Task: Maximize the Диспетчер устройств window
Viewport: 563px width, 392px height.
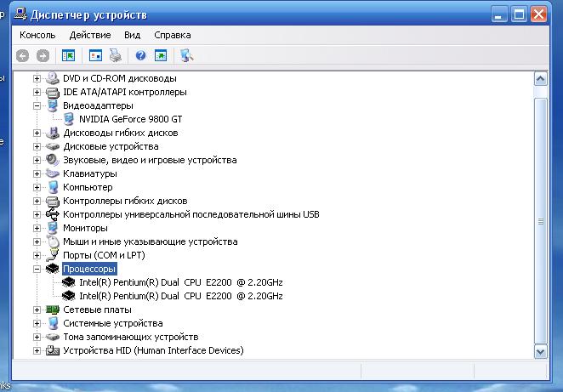Action: pyautogui.click(x=519, y=14)
